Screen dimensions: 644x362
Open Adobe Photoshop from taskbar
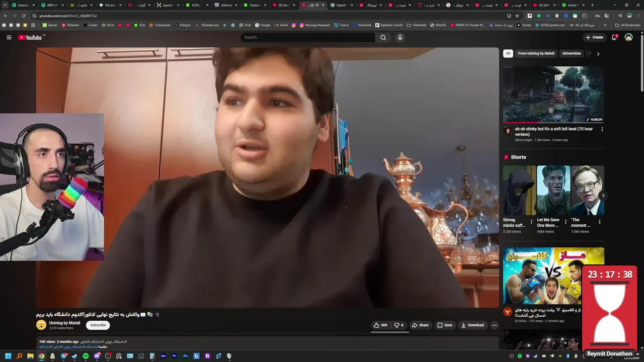coord(185,356)
